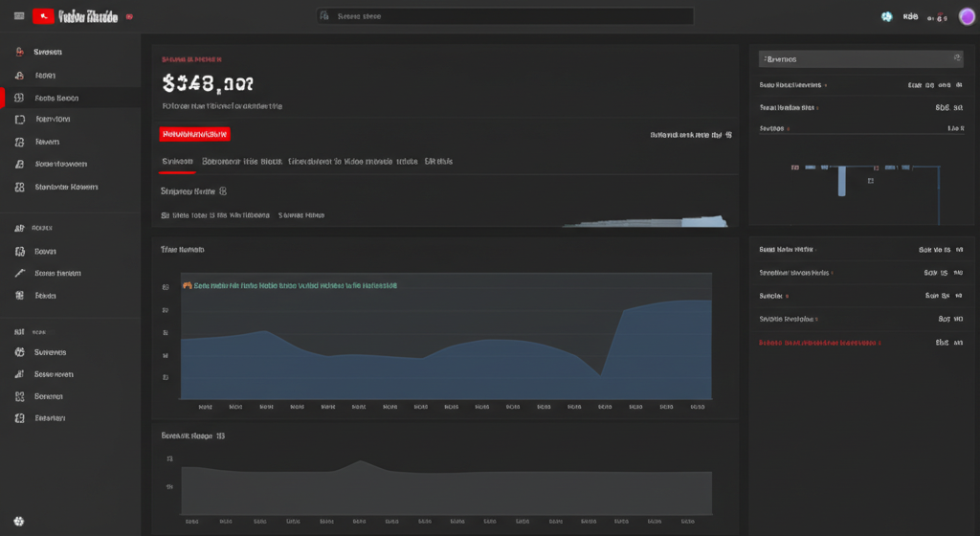Click the orange legend marker on the blue chart
The height and width of the screenshot is (536, 980).
187,285
